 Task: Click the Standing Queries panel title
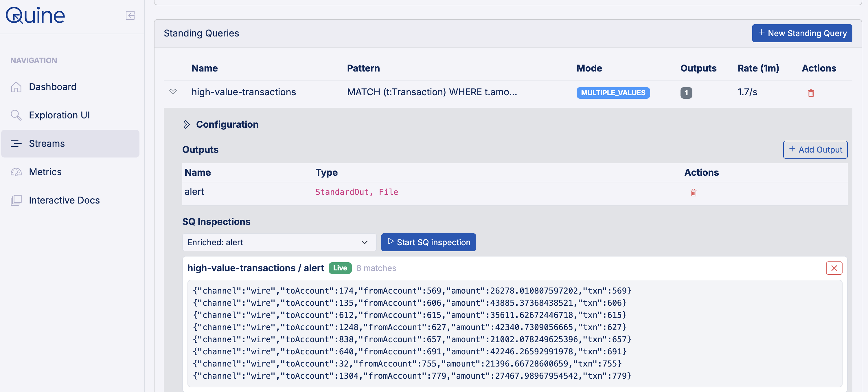pos(201,33)
